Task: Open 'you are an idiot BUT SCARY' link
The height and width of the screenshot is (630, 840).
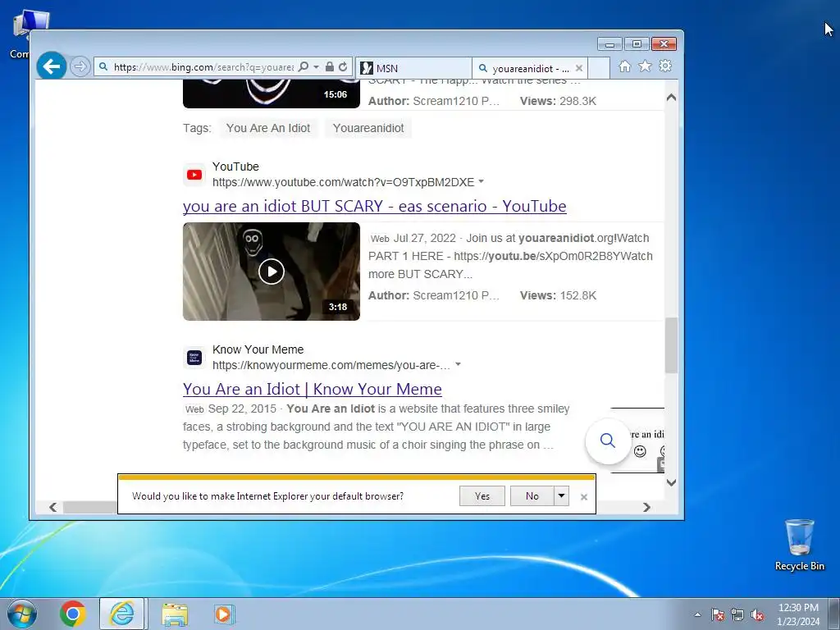Action: [x=374, y=206]
